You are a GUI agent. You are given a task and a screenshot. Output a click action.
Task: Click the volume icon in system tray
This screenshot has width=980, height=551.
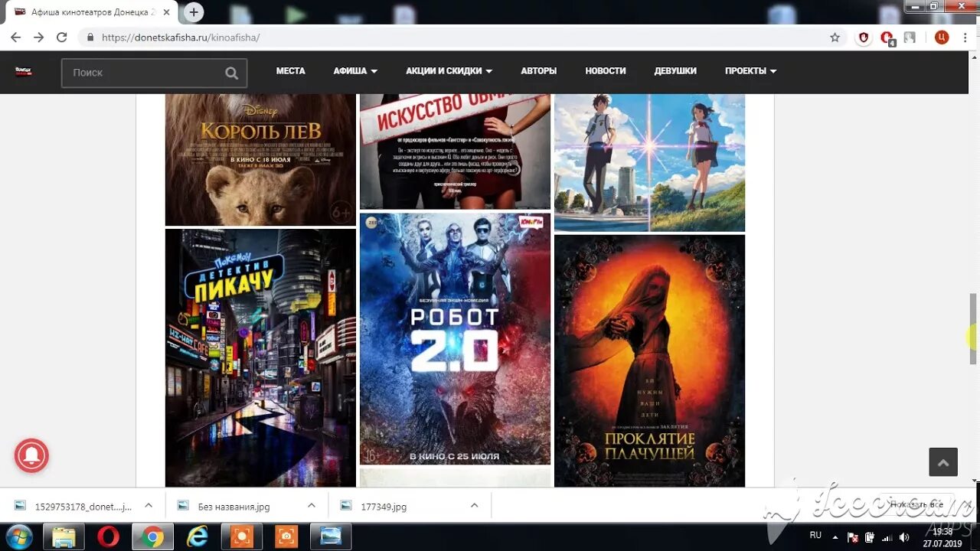tap(904, 537)
